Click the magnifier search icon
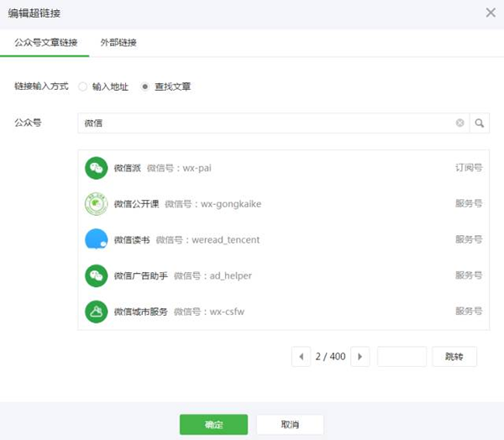 480,123
